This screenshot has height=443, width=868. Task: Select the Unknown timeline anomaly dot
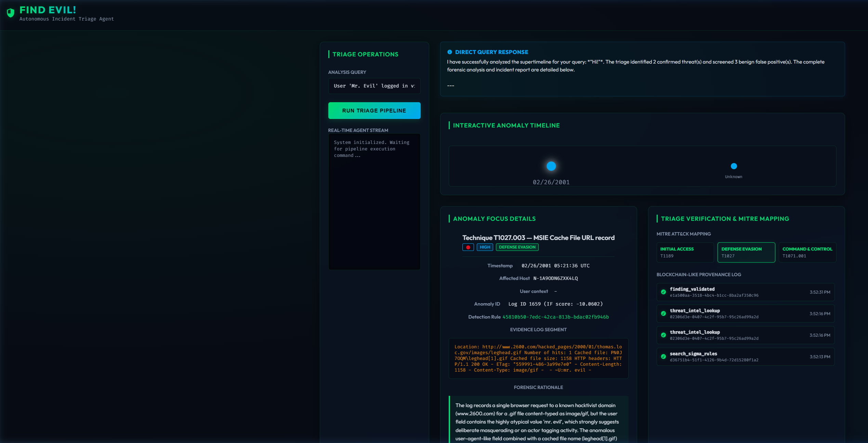(734, 166)
